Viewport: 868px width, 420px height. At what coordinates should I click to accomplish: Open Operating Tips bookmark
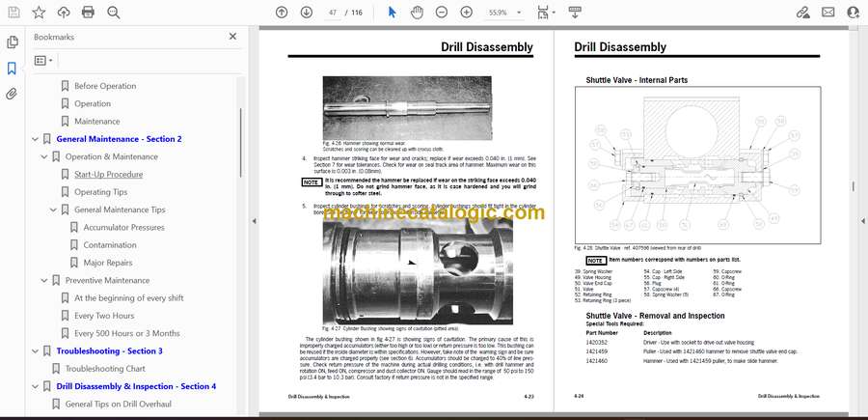click(100, 192)
